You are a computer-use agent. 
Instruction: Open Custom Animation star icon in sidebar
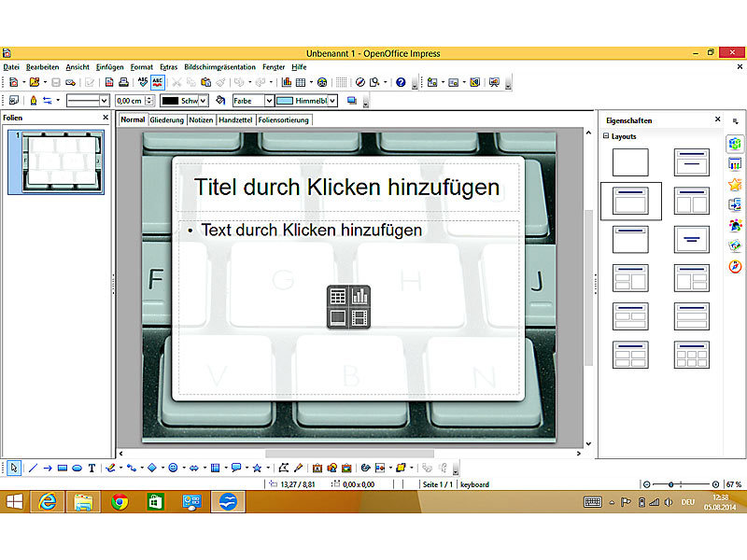coord(735,184)
